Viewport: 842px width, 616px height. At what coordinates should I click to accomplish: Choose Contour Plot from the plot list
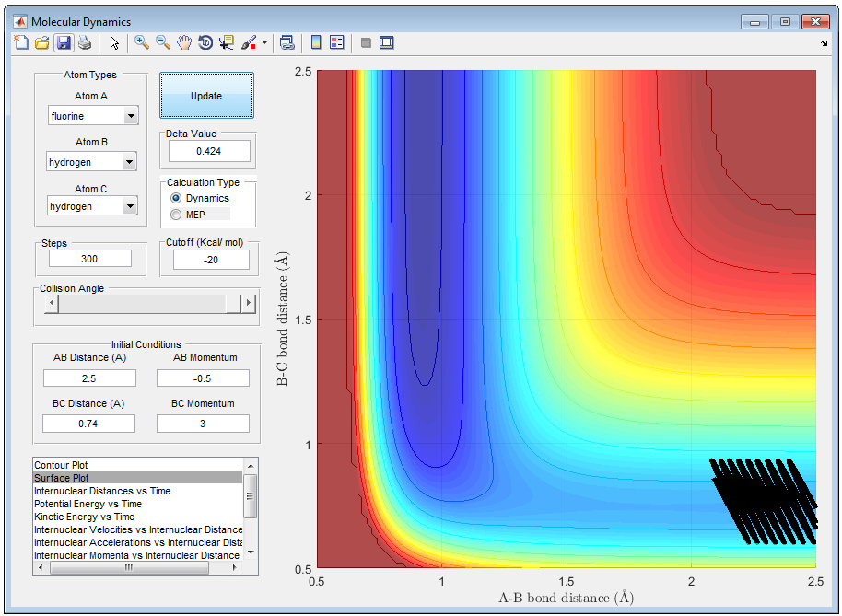coord(61,465)
